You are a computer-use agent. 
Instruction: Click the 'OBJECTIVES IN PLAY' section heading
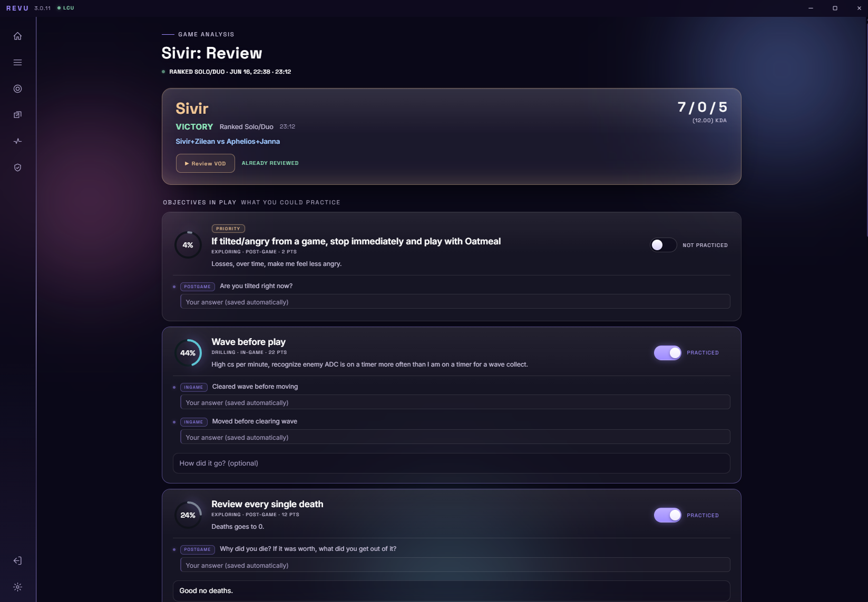click(199, 202)
